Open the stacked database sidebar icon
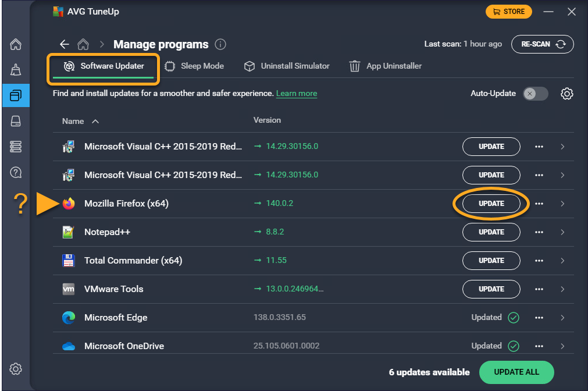 click(16, 147)
